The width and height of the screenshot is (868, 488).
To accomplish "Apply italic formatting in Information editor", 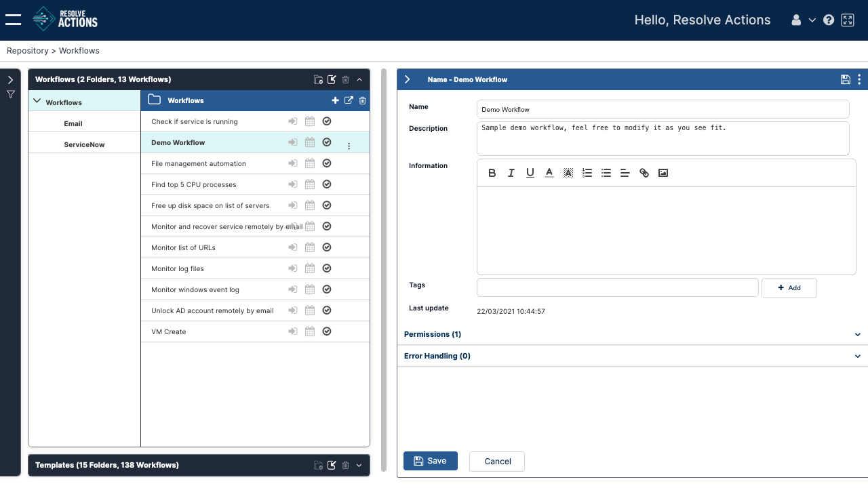I will tap(511, 173).
